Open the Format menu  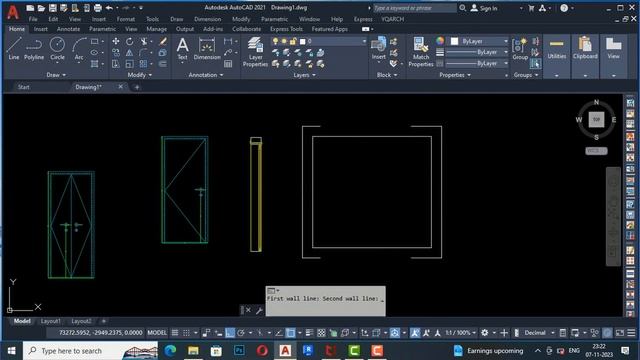pyautogui.click(x=126, y=19)
